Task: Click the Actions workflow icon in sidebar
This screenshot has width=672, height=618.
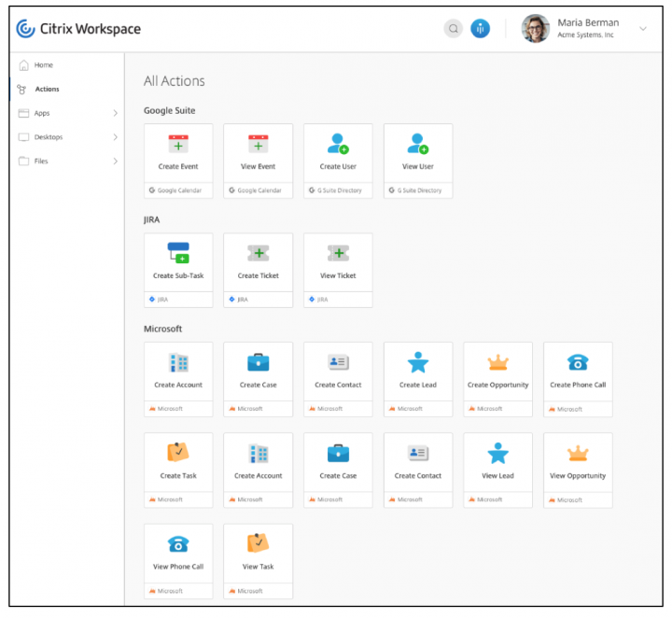Action: click(21, 89)
